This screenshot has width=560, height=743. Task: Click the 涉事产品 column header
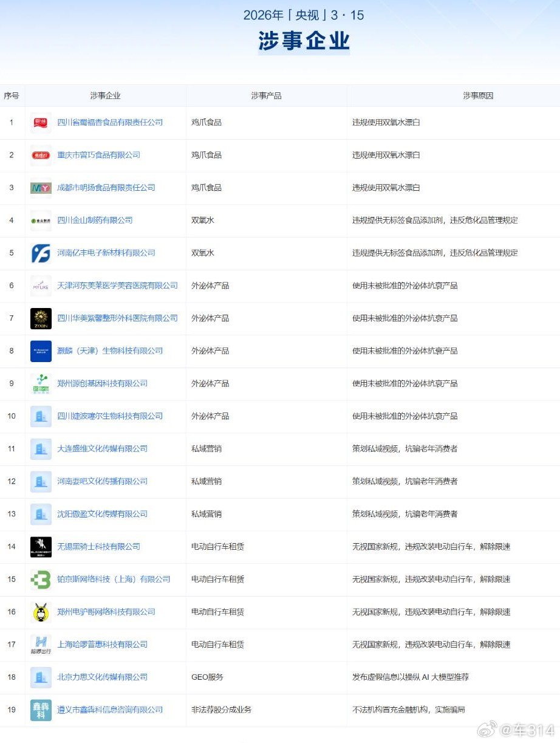266,96
